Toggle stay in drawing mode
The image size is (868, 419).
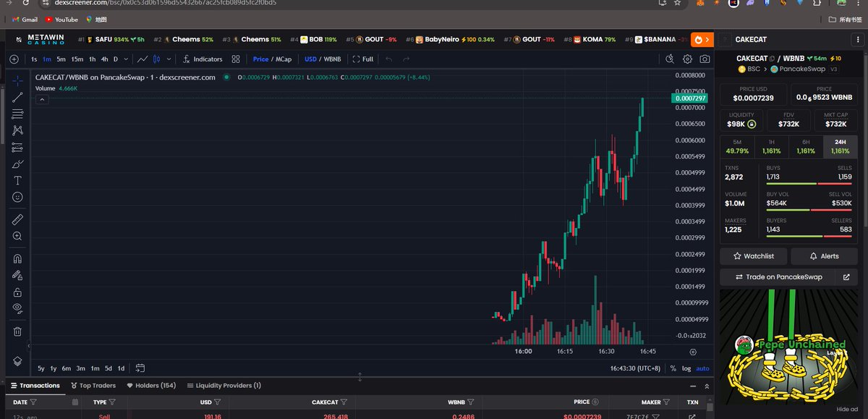point(17,275)
